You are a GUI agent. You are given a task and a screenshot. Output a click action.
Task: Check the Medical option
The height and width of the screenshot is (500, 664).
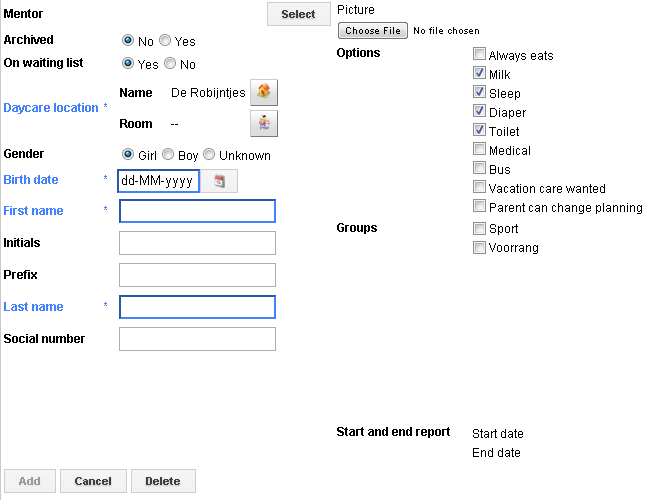(480, 150)
